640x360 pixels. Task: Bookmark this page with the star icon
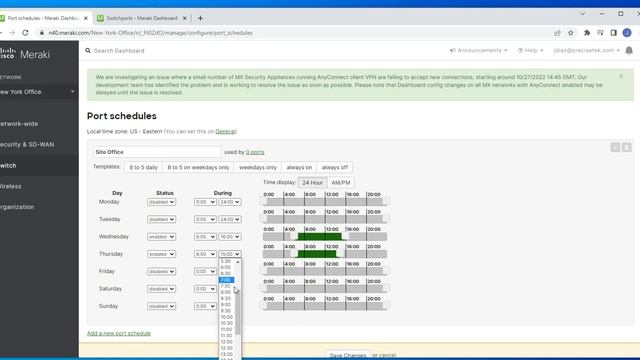(x=571, y=33)
